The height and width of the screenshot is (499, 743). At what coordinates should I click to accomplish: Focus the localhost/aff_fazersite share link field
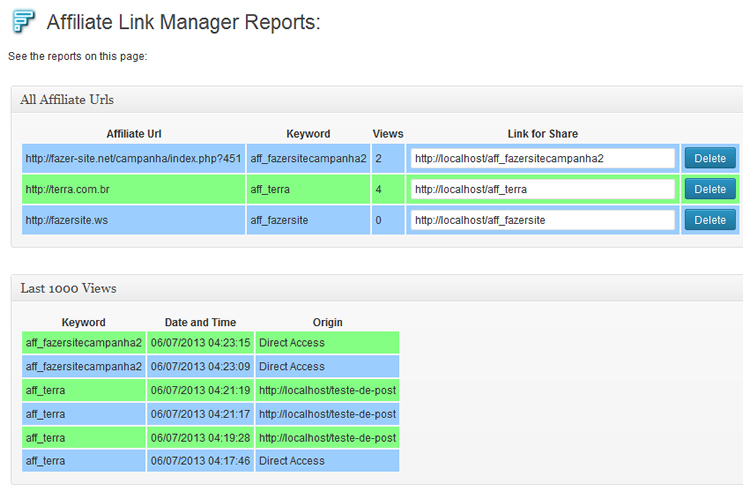[x=542, y=220]
